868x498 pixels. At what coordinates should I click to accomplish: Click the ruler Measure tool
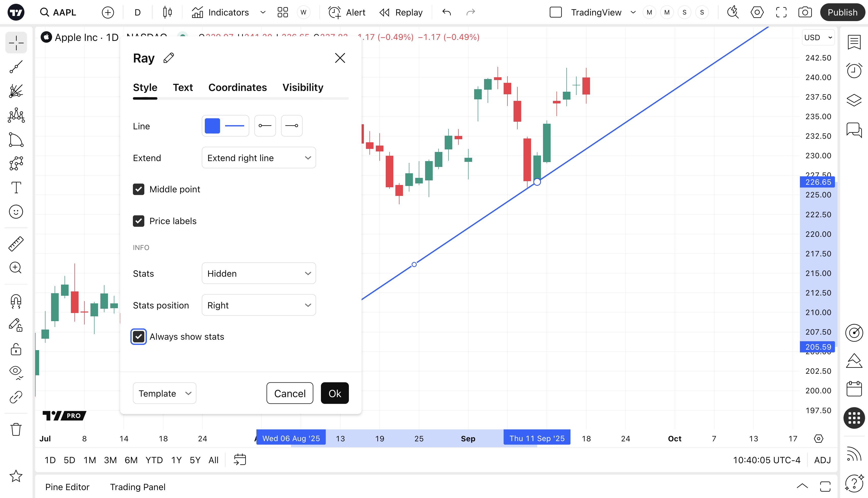point(16,243)
